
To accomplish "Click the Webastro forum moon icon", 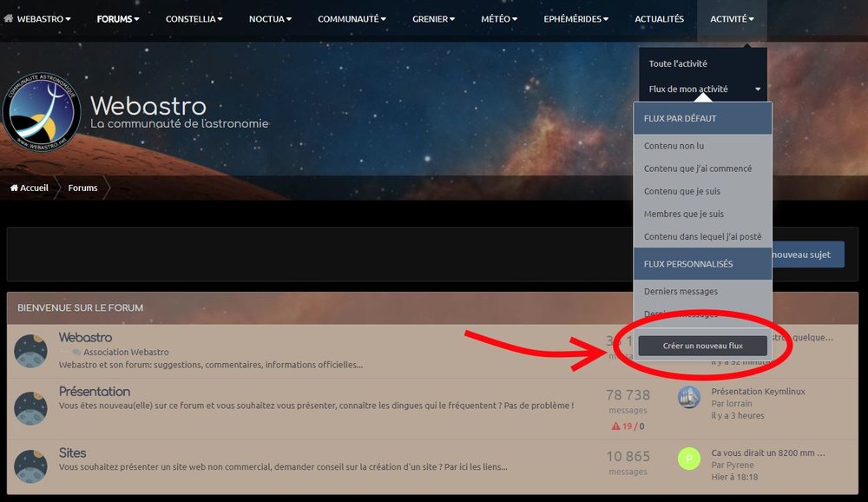I will pos(30,351).
